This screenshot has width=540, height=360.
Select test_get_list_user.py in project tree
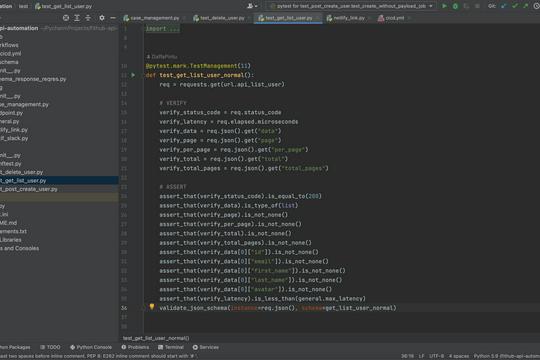point(59,181)
